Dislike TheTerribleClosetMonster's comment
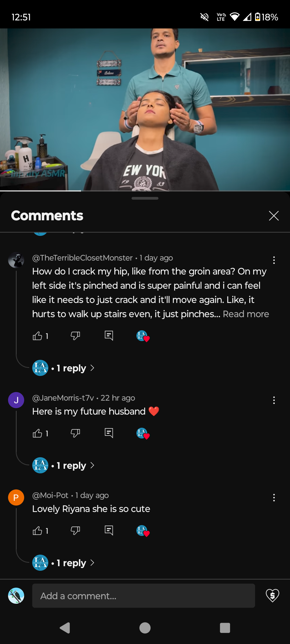 pos(75,336)
